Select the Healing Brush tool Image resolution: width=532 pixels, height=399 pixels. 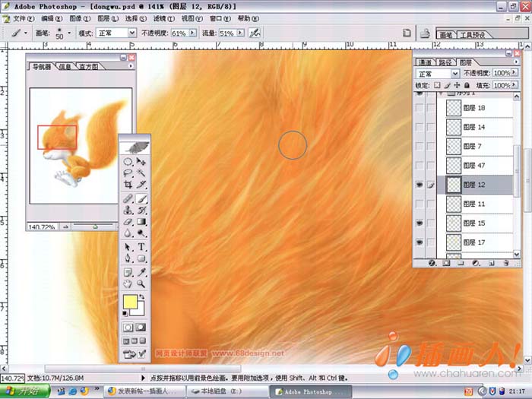128,199
